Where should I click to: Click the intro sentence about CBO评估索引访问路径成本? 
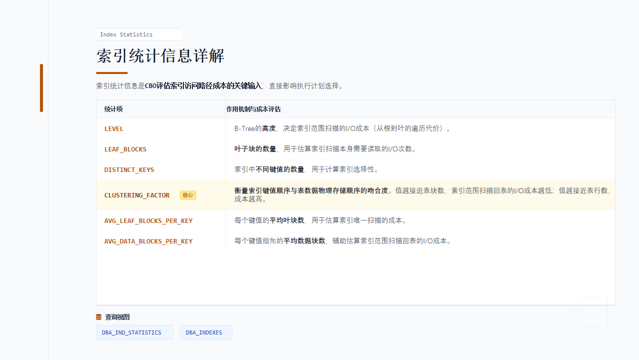tap(220, 86)
